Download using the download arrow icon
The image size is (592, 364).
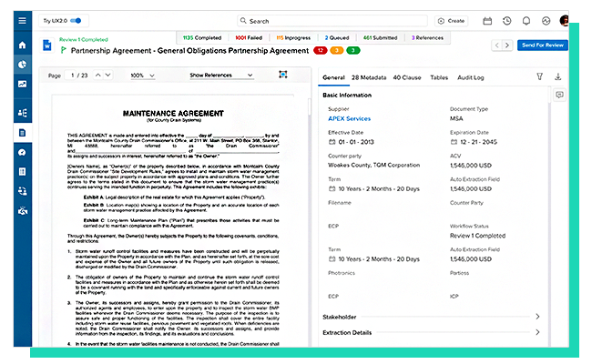pyautogui.click(x=557, y=78)
